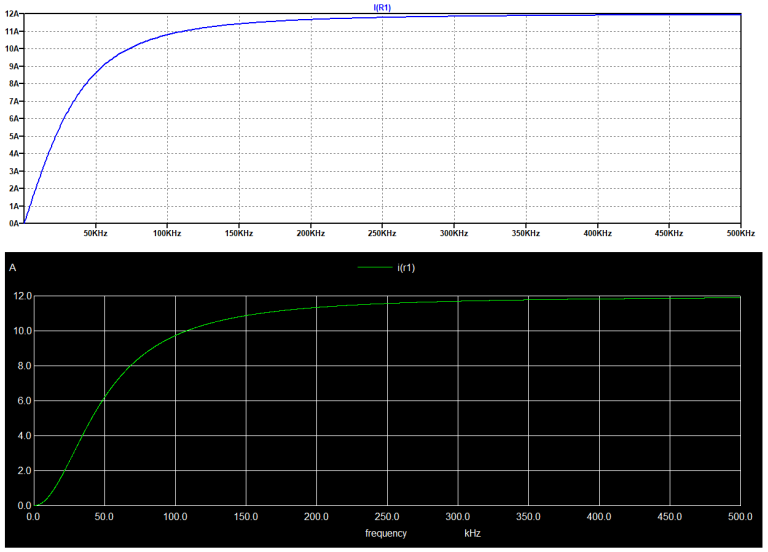The width and height of the screenshot is (768, 552).
Task: Select the 0A tick on the top plot
Action: [x=14, y=223]
